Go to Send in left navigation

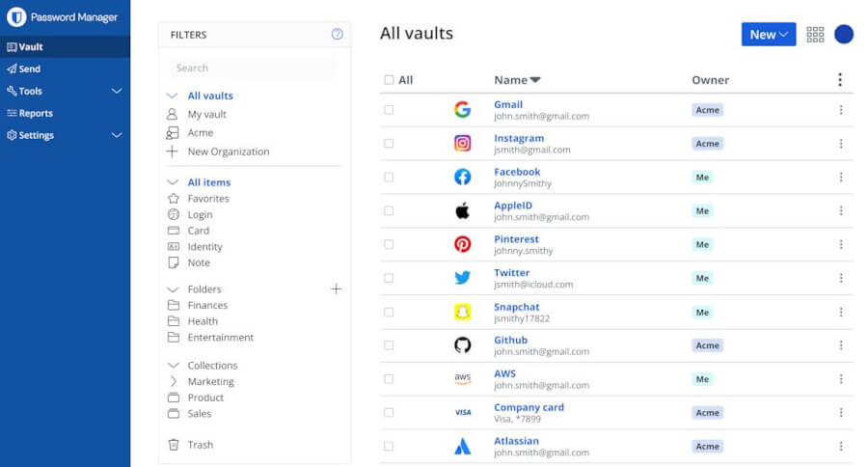point(29,69)
